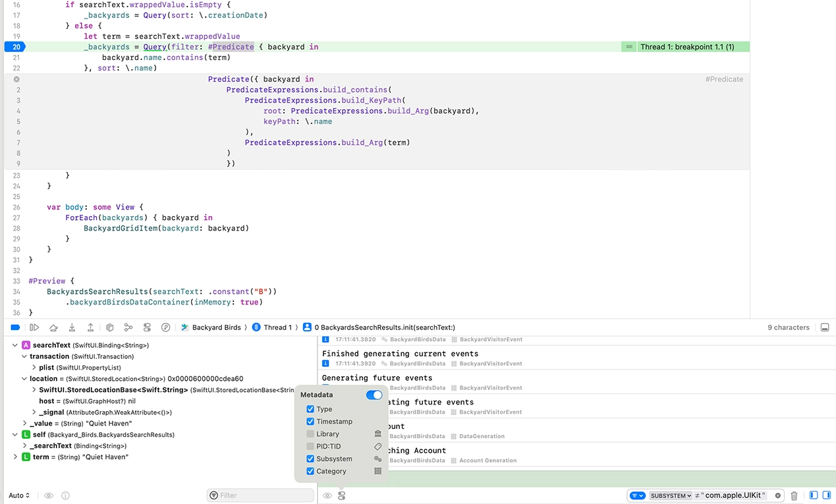Step over the current line

53,327
